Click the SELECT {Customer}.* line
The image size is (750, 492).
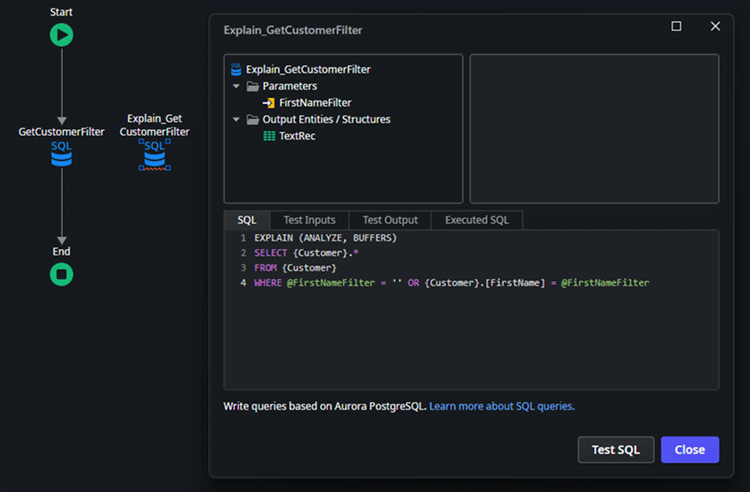coord(306,252)
